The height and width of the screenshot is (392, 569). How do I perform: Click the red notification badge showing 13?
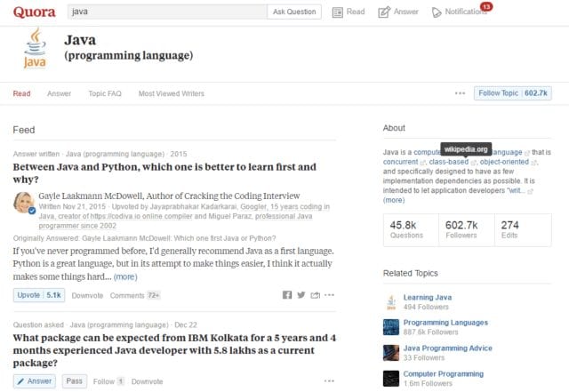click(x=486, y=6)
